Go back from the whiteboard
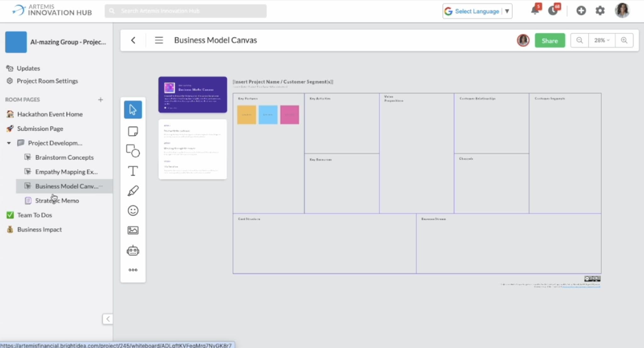644x348 pixels. 133,40
